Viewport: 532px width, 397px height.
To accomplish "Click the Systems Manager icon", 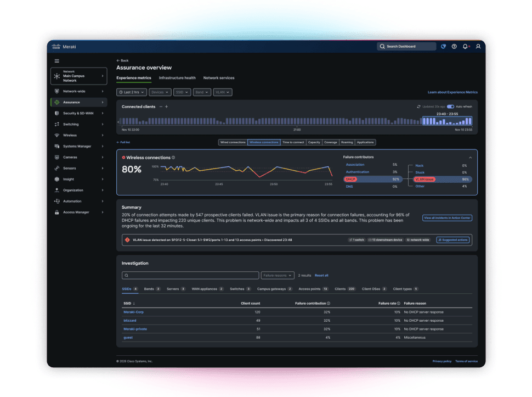I will (x=57, y=147).
